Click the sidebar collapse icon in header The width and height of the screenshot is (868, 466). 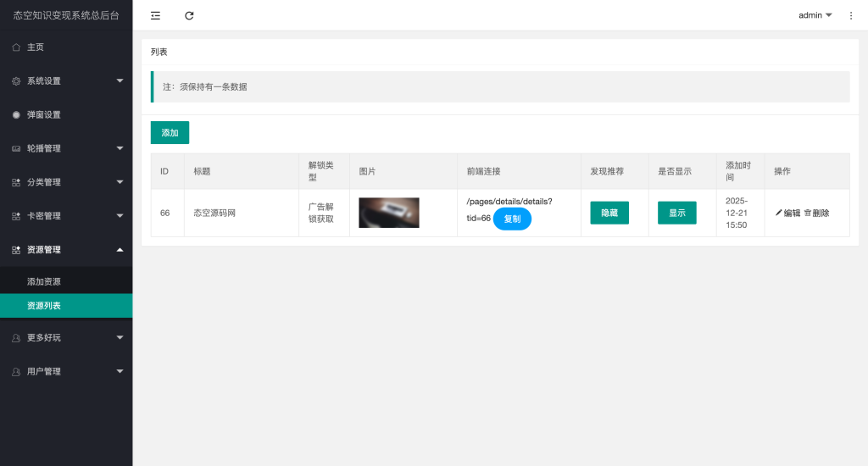coord(155,15)
